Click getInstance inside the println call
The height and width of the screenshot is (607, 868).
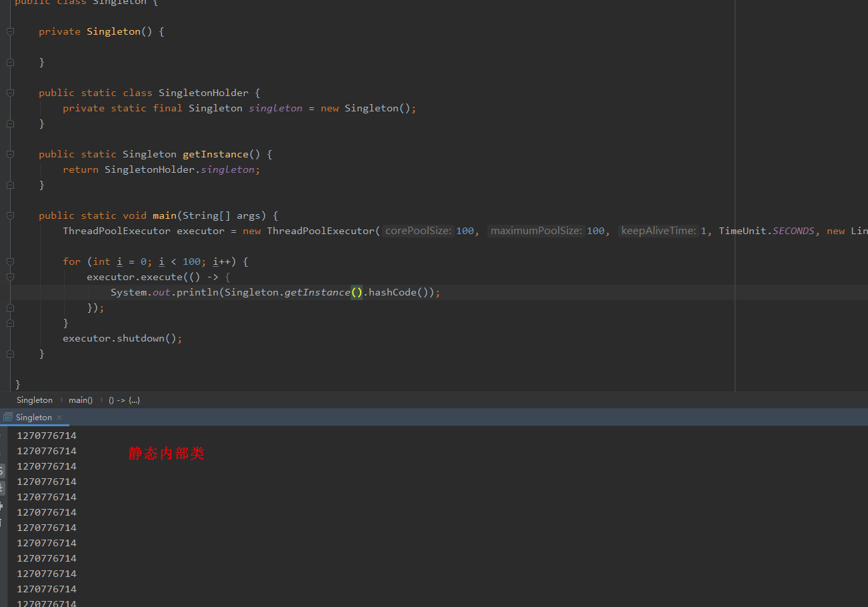coord(317,292)
